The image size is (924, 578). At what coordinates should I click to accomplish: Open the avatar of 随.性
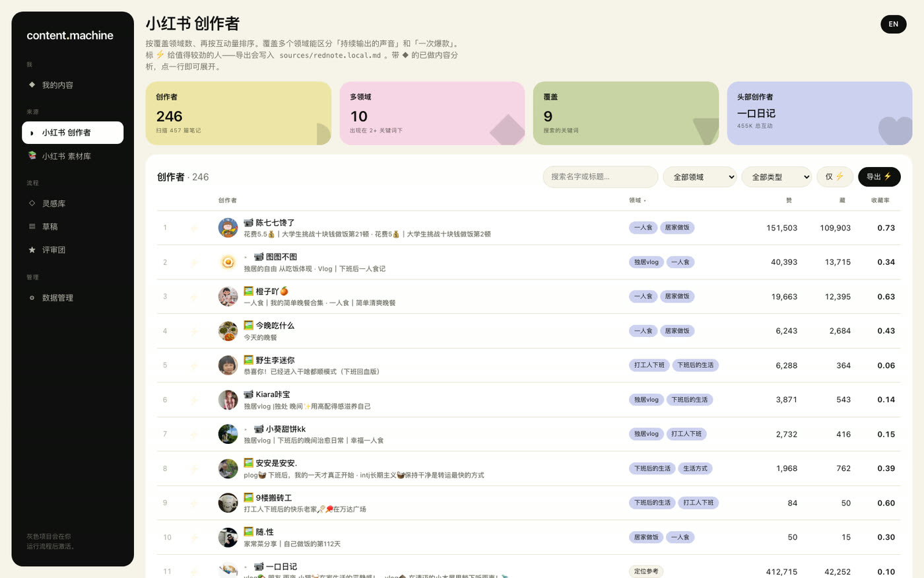click(228, 537)
